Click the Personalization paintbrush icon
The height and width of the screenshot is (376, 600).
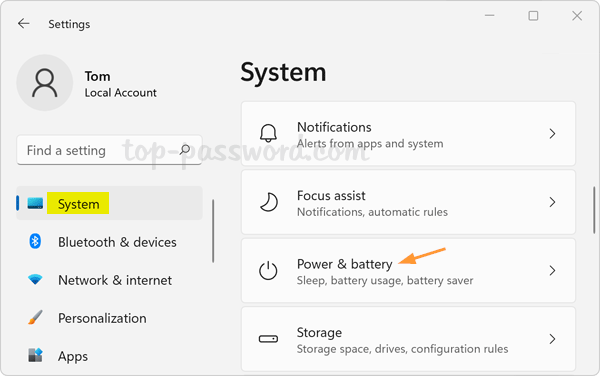pos(35,317)
